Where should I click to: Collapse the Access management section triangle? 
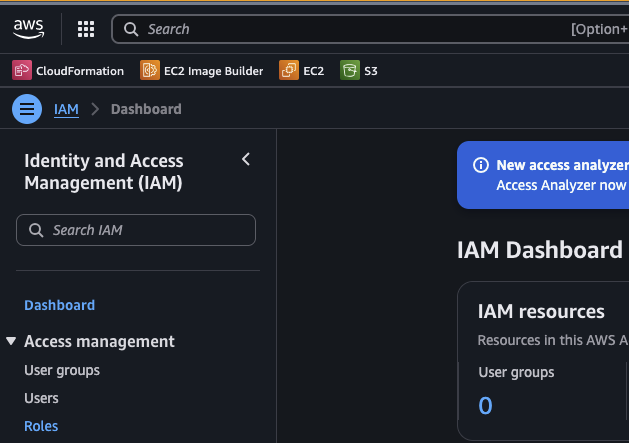point(11,342)
